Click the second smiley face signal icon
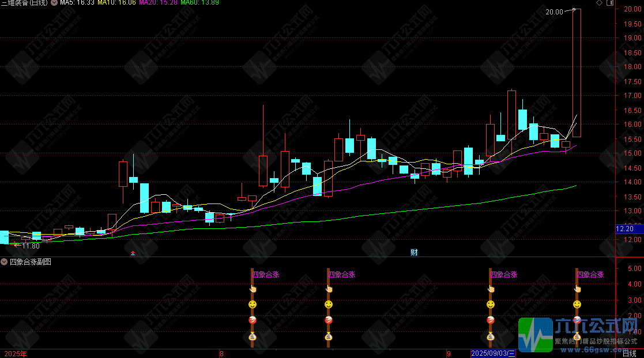Viewport: 644px width, 358px height. click(329, 304)
